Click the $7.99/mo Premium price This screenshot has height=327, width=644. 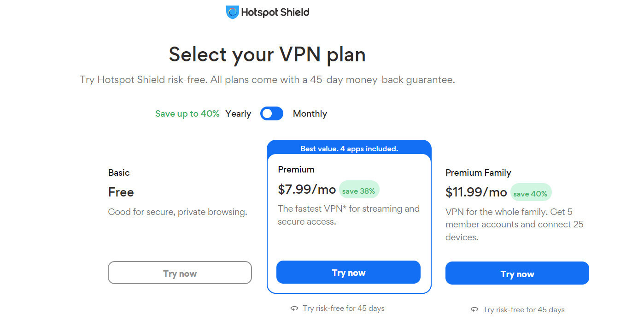[306, 189]
